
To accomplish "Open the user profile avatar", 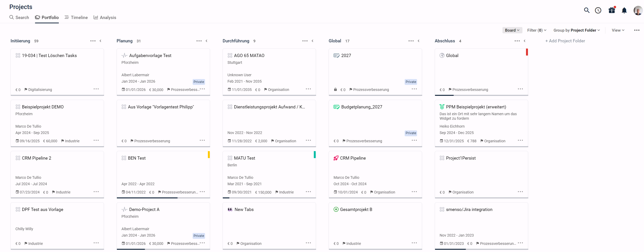I will coord(638,11).
